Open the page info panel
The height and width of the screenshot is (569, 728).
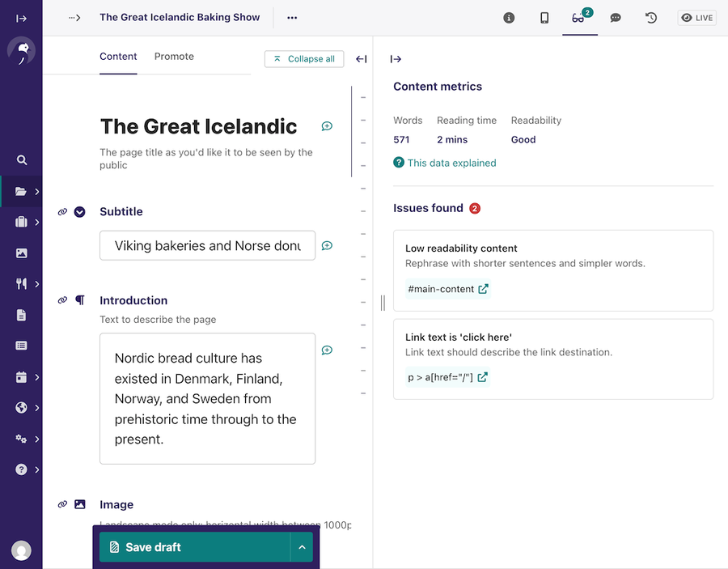pos(509,17)
